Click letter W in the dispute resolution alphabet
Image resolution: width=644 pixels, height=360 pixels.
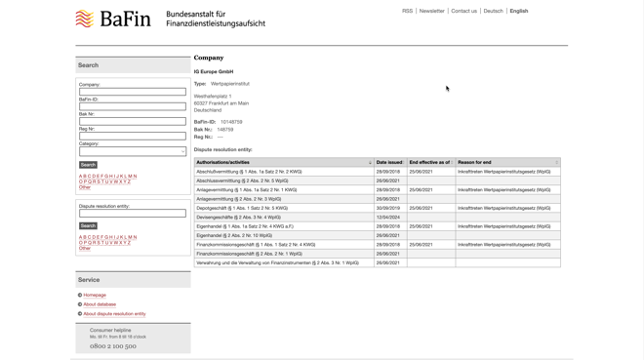116,243
